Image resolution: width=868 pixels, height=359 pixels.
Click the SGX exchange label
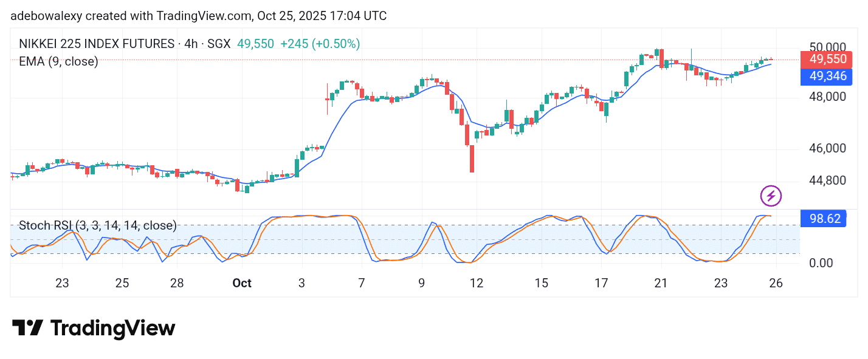point(218,44)
